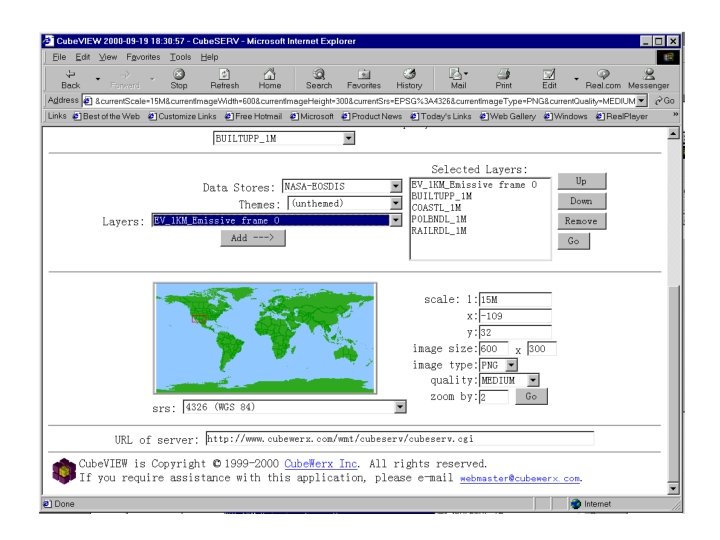
Task: Expand the links bar overflow chevron
Action: click(675, 114)
